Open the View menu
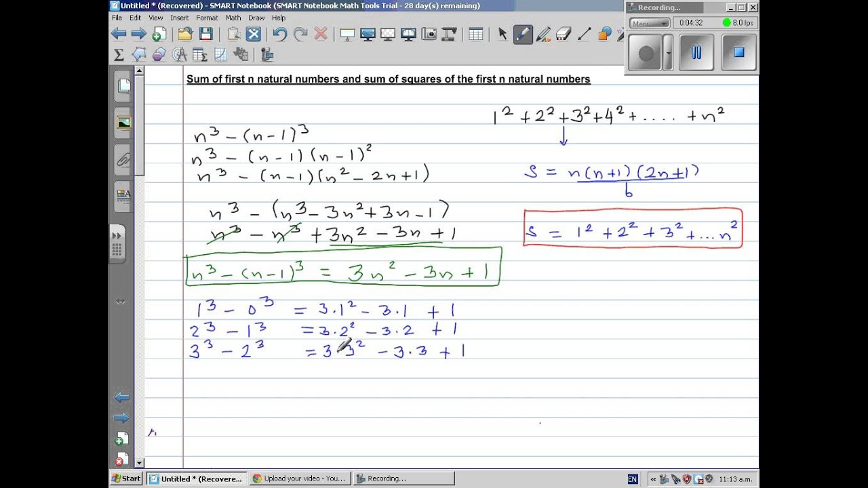The image size is (868, 488). [156, 18]
